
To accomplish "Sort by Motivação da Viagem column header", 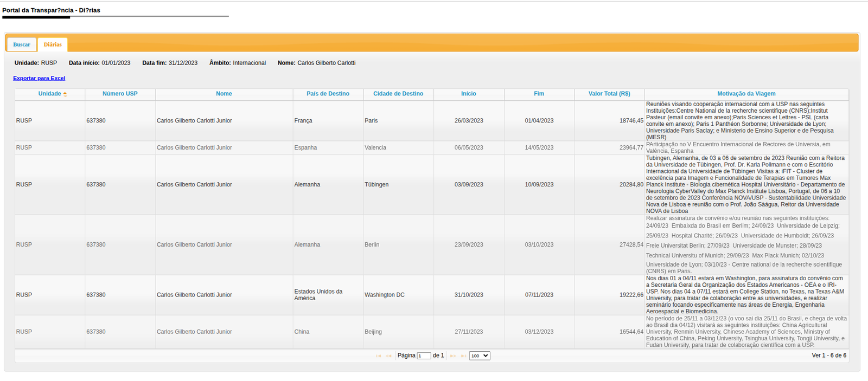I will pos(746,94).
